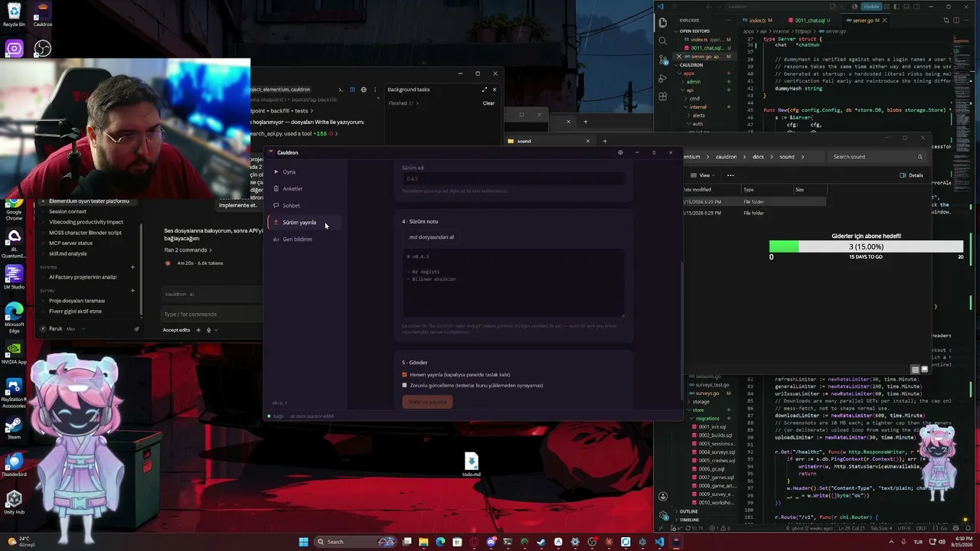Select Sürüm yayınla in Cauldron sidebar
The image size is (980, 551).
pyautogui.click(x=306, y=222)
